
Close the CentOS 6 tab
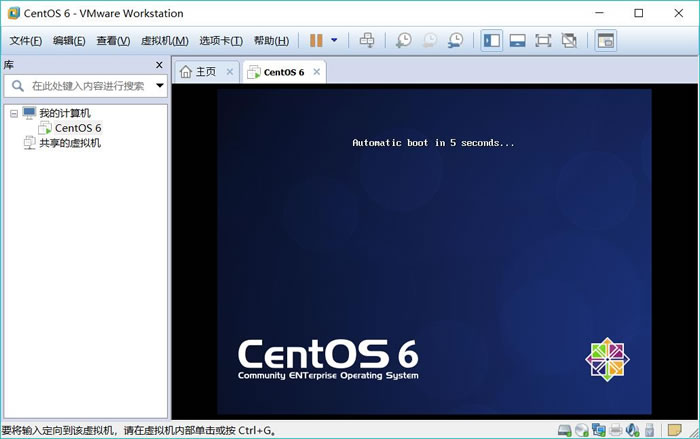coord(316,72)
